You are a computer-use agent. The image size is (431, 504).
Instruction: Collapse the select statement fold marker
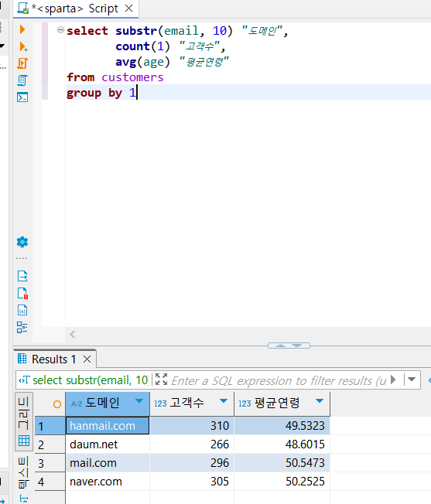tap(60, 30)
